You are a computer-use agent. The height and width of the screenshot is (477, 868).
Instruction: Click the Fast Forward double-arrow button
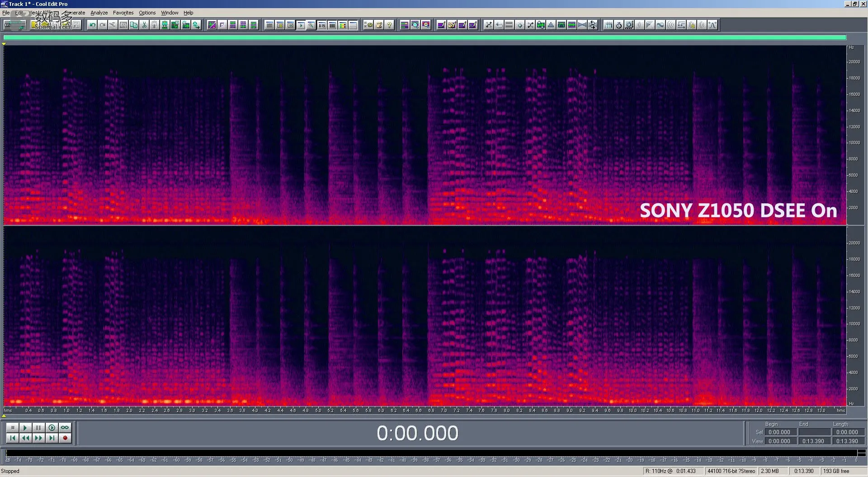[x=38, y=438]
